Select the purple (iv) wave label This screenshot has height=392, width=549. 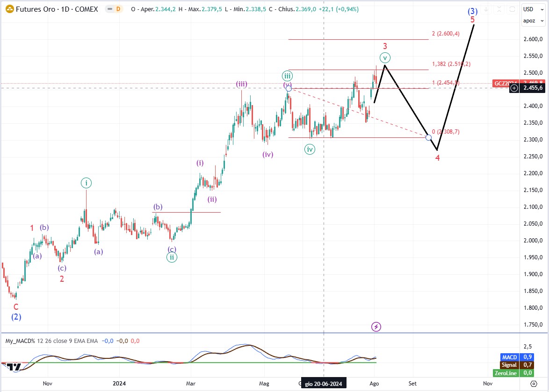click(x=268, y=154)
